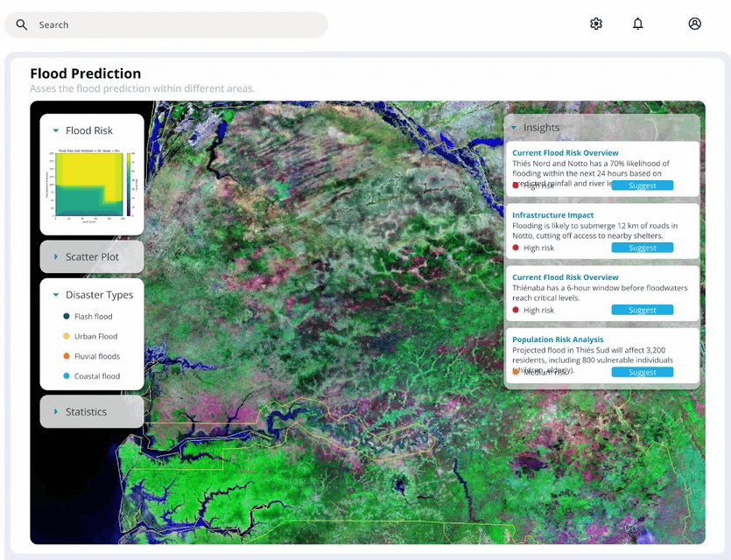Focus the Search input field
This screenshot has height=560, width=731.
click(x=166, y=24)
